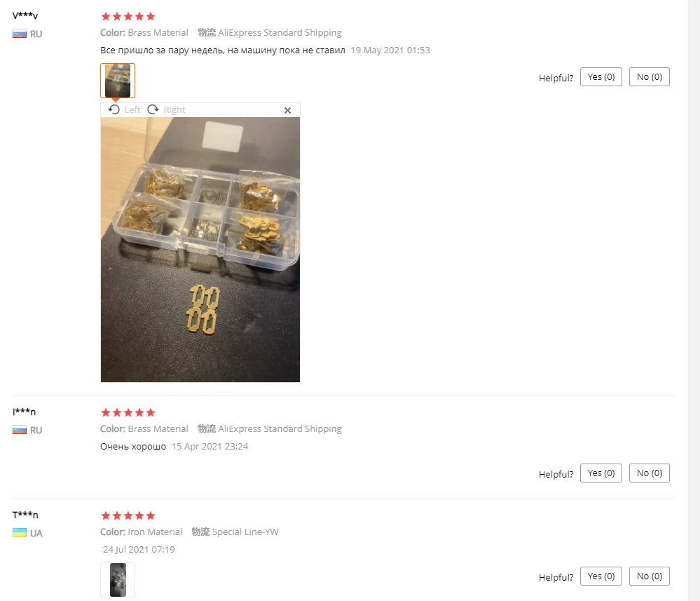Click the Russian flag beside I***n
Screen dimensions: 700x601
click(x=19, y=431)
